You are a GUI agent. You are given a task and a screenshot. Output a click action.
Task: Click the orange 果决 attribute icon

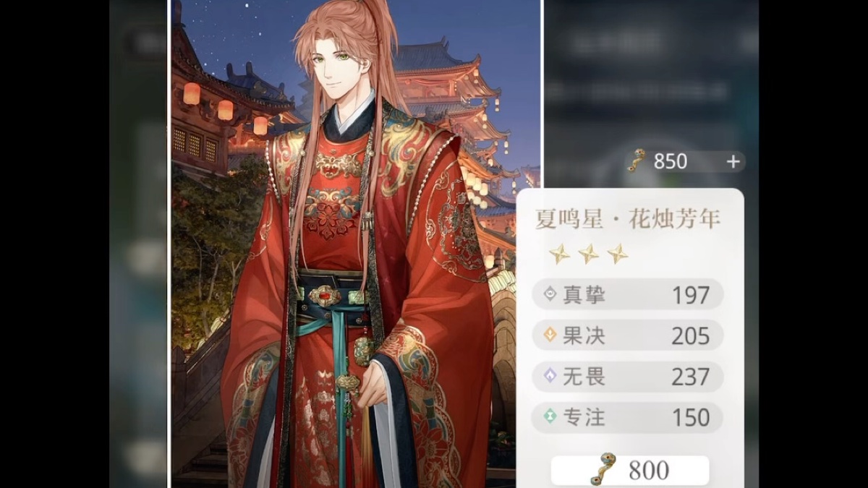pos(549,335)
